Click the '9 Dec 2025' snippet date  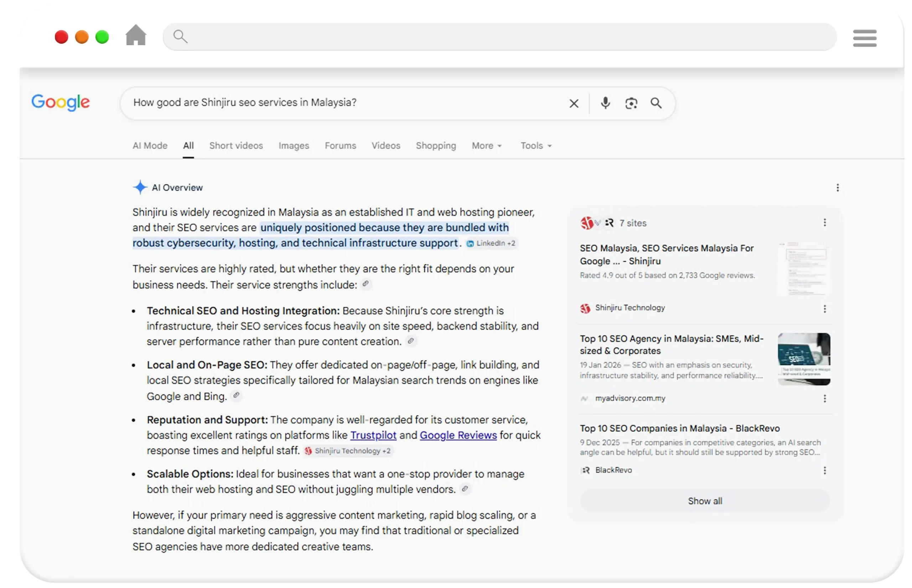point(600,443)
